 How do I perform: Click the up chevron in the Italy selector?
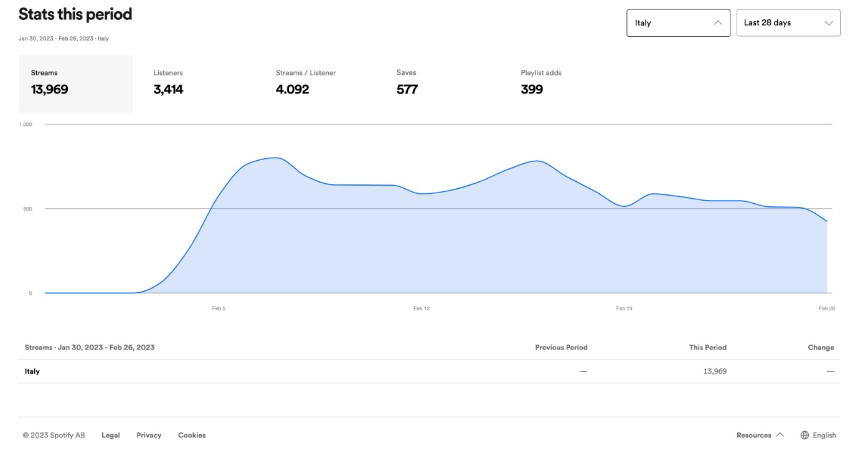(x=717, y=23)
